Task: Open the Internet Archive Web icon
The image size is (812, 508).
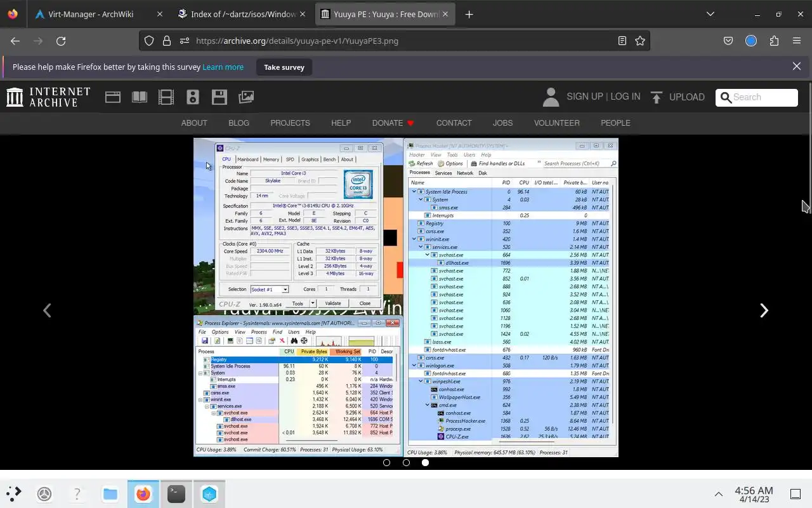Action: point(113,97)
